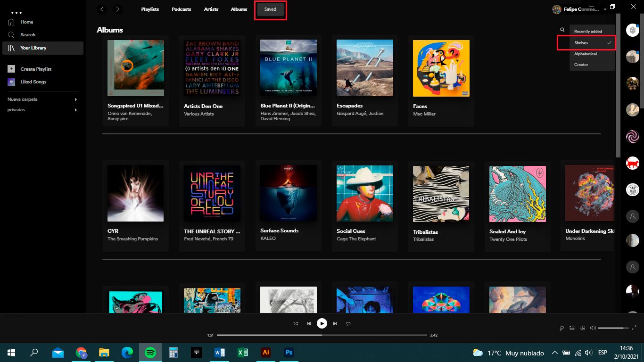Viewport: 644px width, 362px height.
Task: Click the Connect to a device icon
Action: (x=582, y=328)
